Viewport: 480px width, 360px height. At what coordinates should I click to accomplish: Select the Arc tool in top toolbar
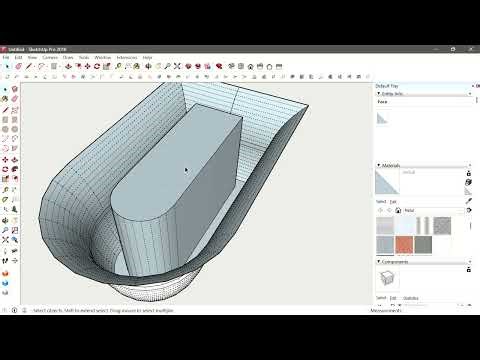41,67
